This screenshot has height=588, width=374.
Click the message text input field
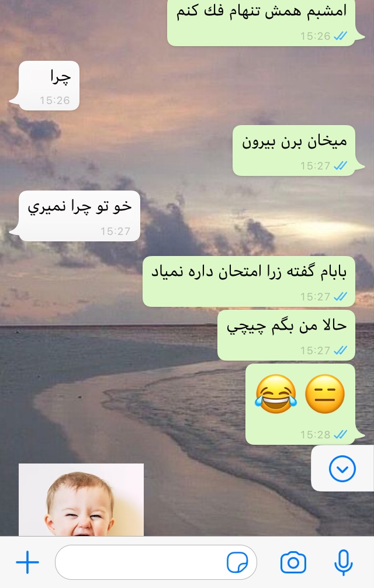point(156,562)
